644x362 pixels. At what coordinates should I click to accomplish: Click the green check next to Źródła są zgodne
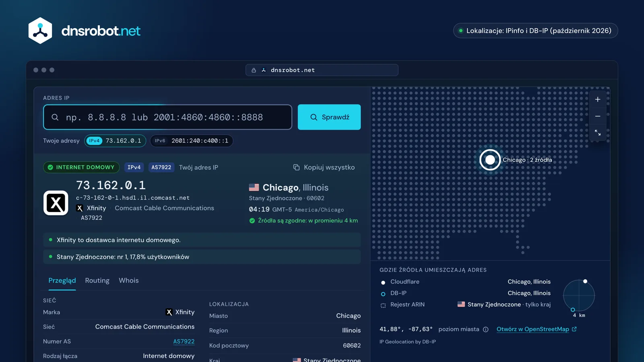point(252,220)
